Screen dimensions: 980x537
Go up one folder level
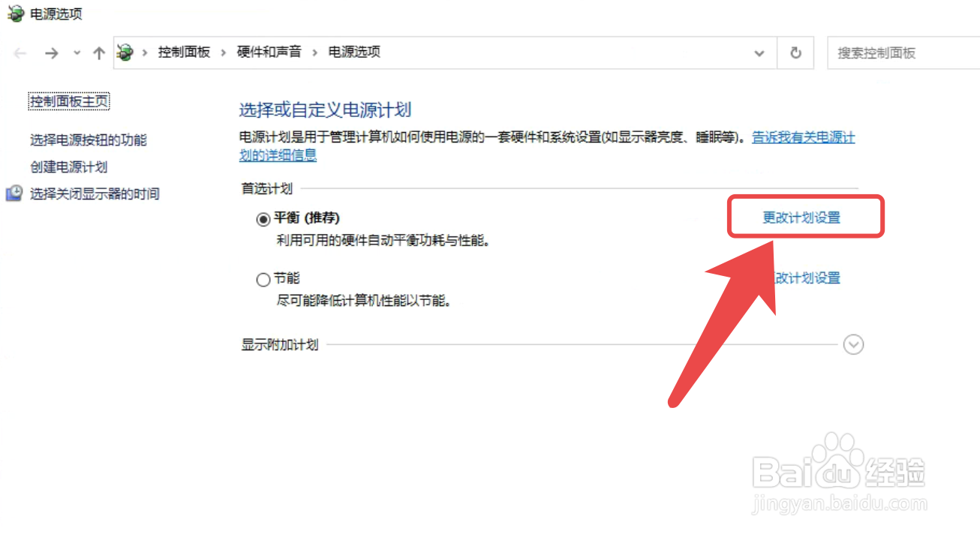(x=98, y=52)
